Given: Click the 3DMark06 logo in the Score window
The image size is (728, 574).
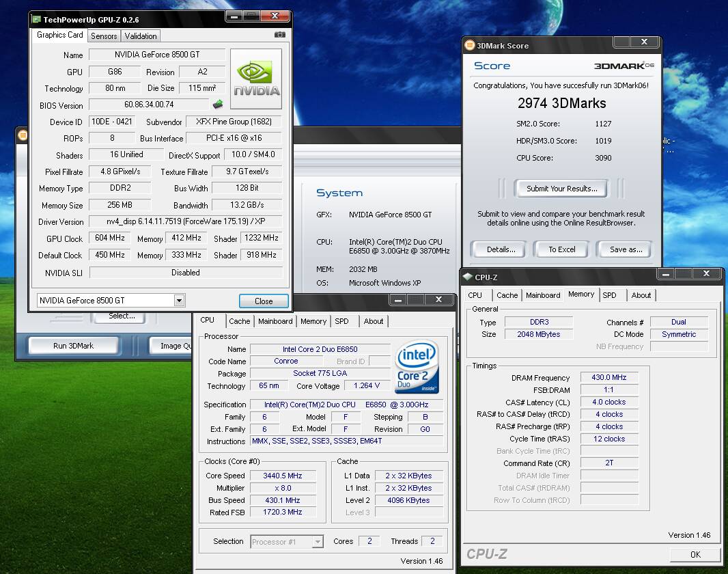Looking at the screenshot, I should click(624, 66).
